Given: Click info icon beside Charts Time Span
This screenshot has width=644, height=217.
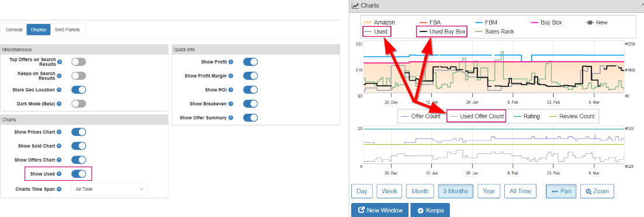Looking at the screenshot, I should 60,189.
